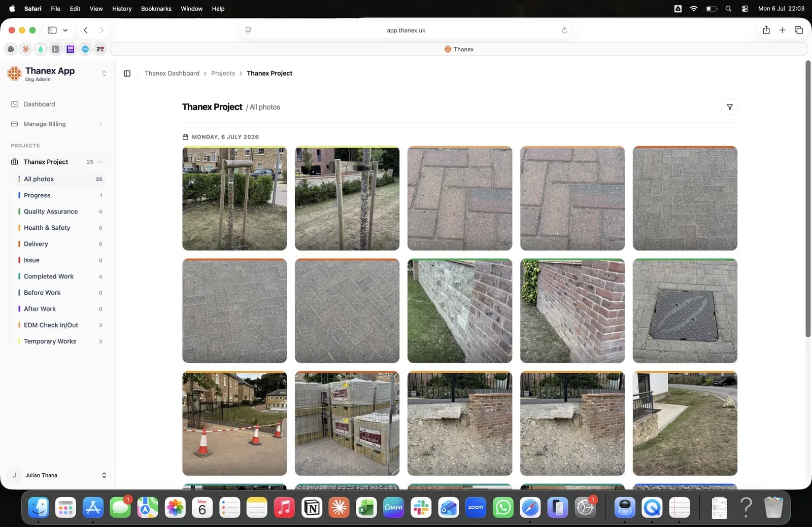Screen dimensions: 812x527
Task: Open Safari sidebar dropdown arrow
Action: (65, 30)
